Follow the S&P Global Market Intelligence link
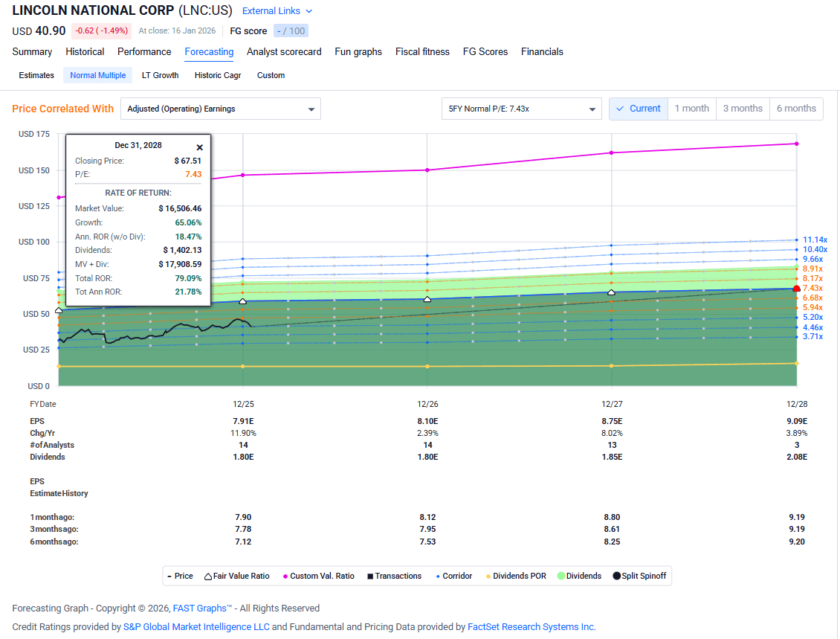Image resolution: width=840 pixels, height=639 pixels. [197, 627]
